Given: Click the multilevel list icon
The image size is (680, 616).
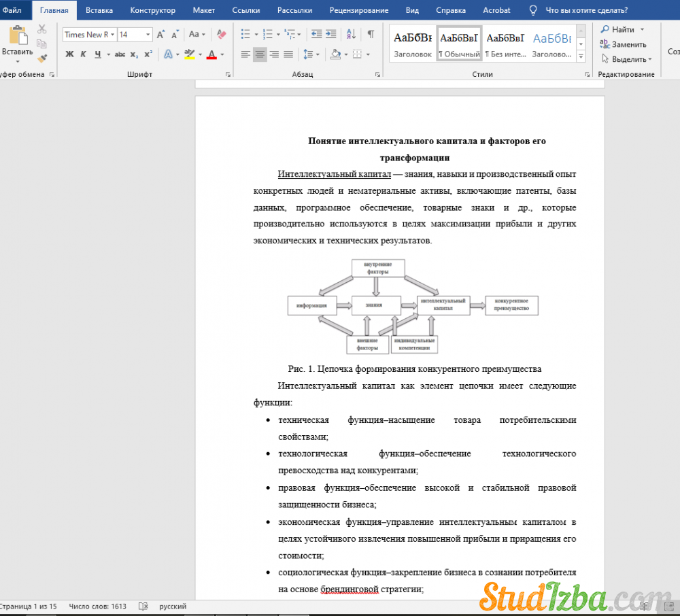Looking at the screenshot, I should 289,34.
